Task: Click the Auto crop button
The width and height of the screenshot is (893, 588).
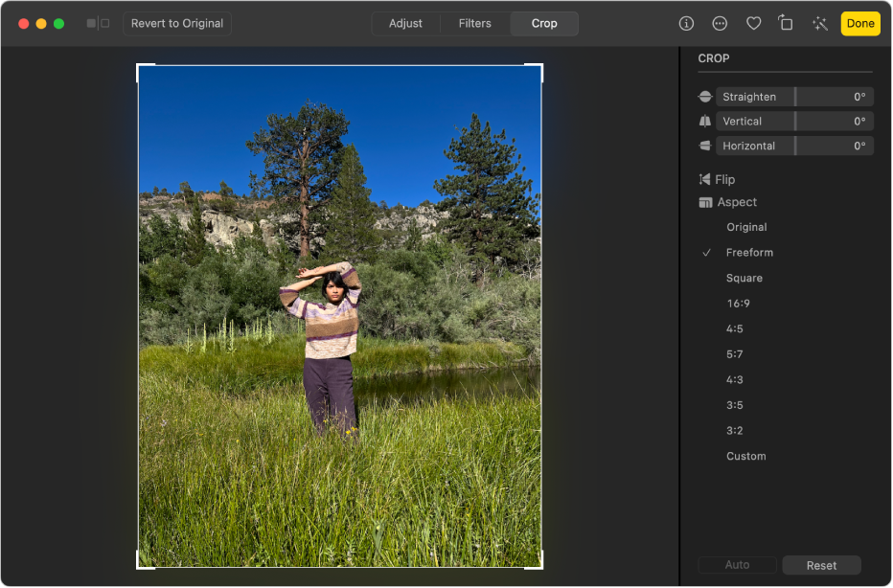Action: 737,564
